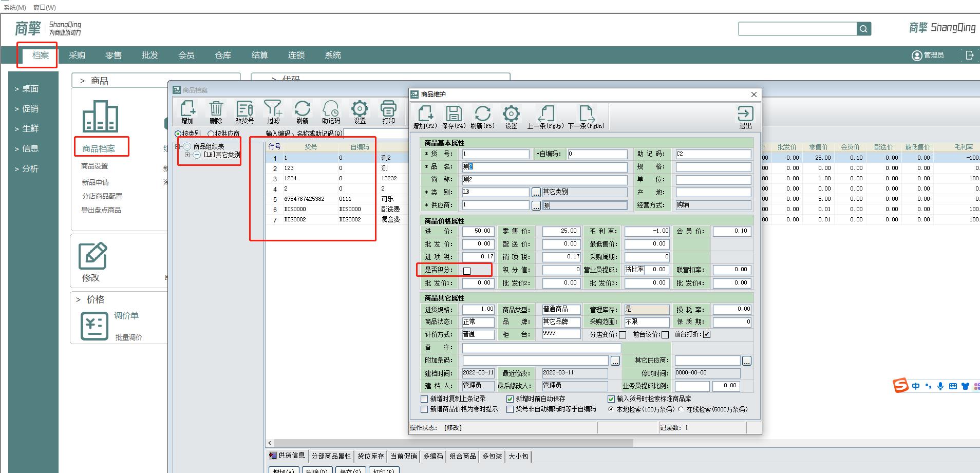Open the 商品状态 dropdown field

pyautogui.click(x=478, y=322)
